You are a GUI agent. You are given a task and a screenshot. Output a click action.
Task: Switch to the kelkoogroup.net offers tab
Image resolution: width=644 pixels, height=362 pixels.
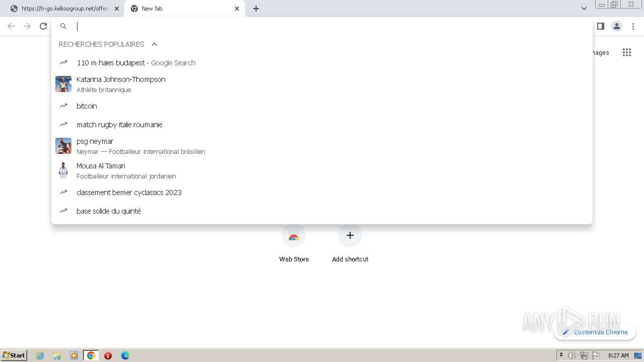tap(62, 9)
